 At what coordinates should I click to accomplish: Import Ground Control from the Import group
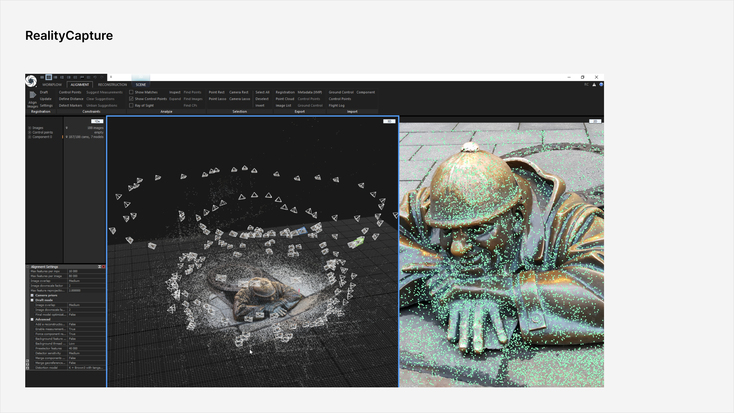pos(341,92)
